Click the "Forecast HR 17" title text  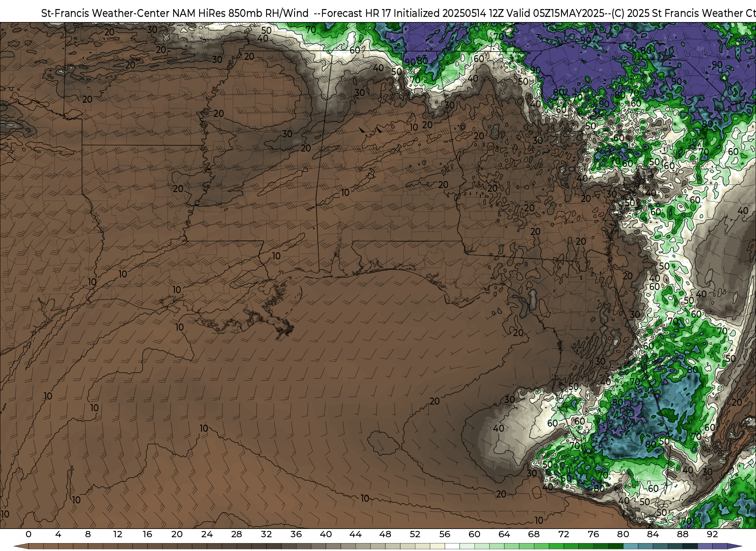point(356,13)
